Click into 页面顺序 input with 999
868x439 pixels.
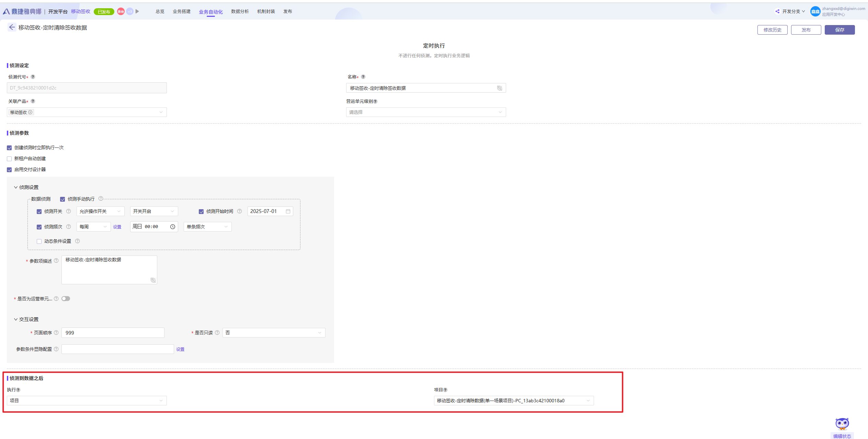point(113,333)
